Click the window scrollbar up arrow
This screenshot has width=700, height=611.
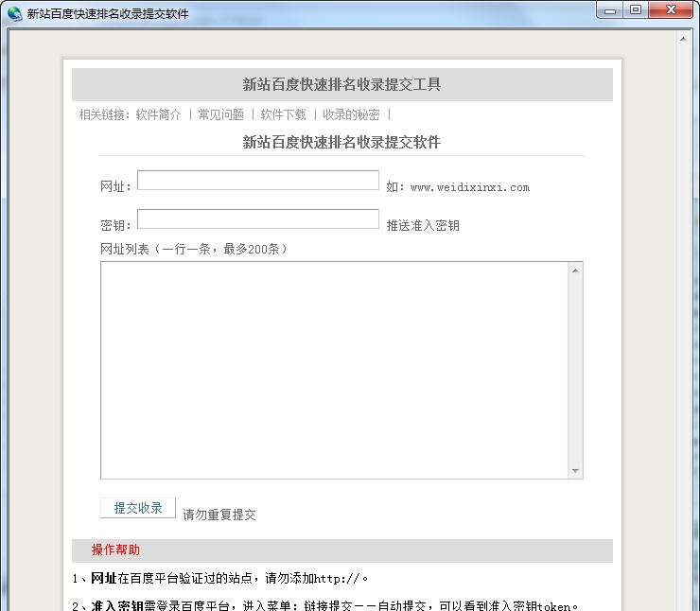tap(683, 40)
